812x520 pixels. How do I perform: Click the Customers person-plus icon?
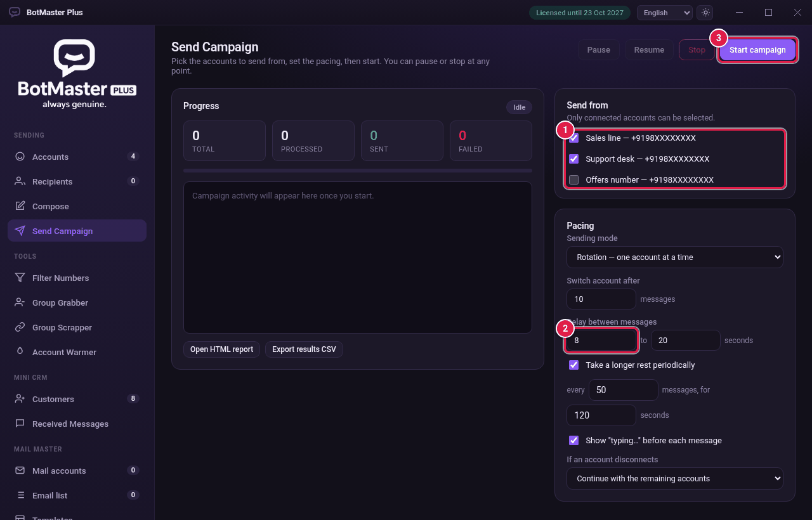tap(20, 399)
